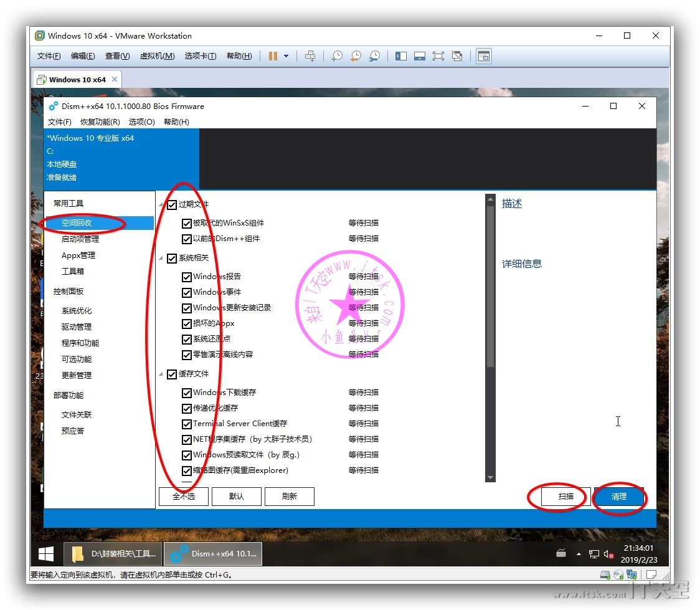Open the D:\封装相关\工具 folder taskbar button
This screenshot has height=610, width=700.
point(113,554)
